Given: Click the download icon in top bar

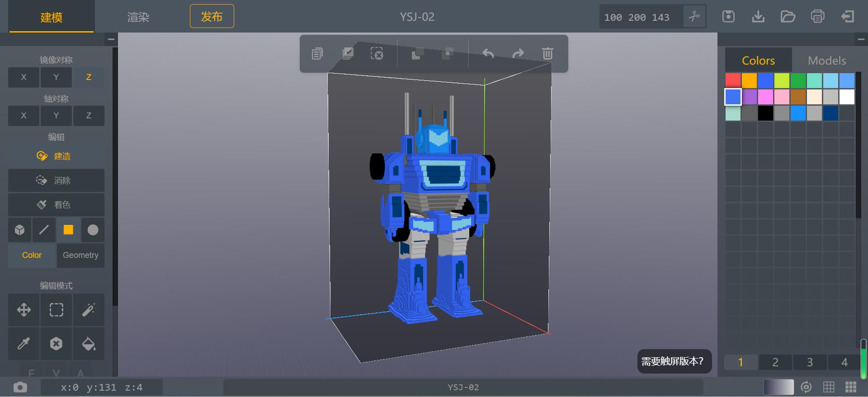Looking at the screenshot, I should 758,17.
